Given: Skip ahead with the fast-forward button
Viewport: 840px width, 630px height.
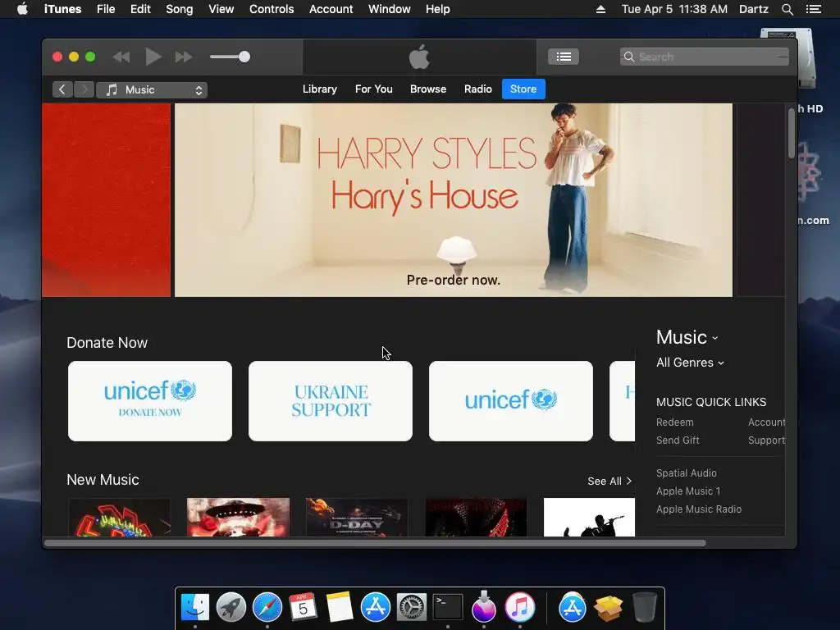Looking at the screenshot, I should 184,57.
